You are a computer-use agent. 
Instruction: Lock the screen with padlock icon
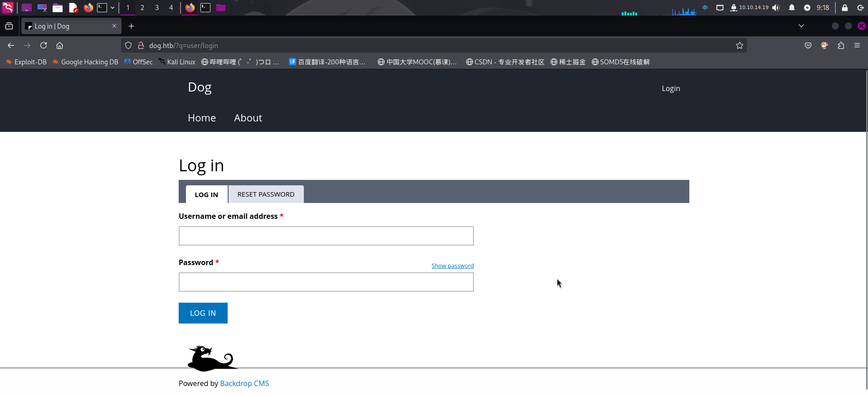[x=845, y=8]
